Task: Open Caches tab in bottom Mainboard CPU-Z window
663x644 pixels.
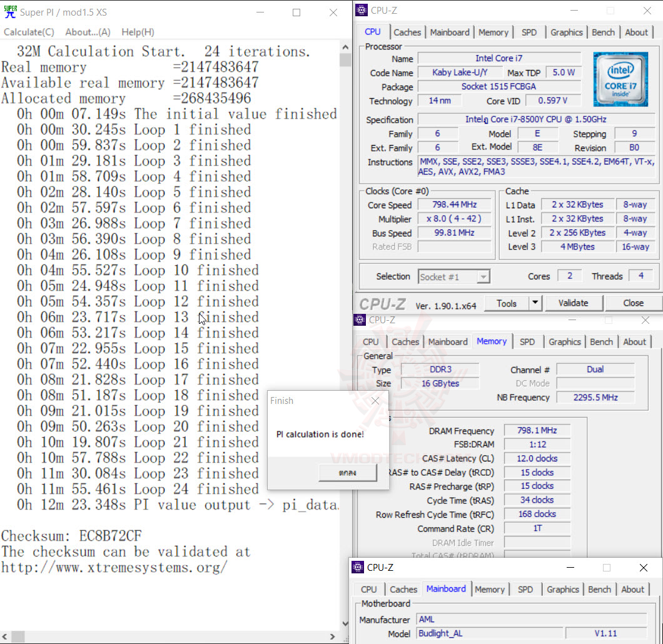Action: 403,590
